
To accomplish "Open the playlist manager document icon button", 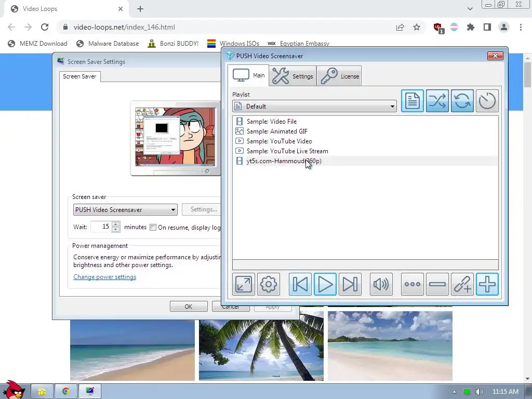I will 412,101.
